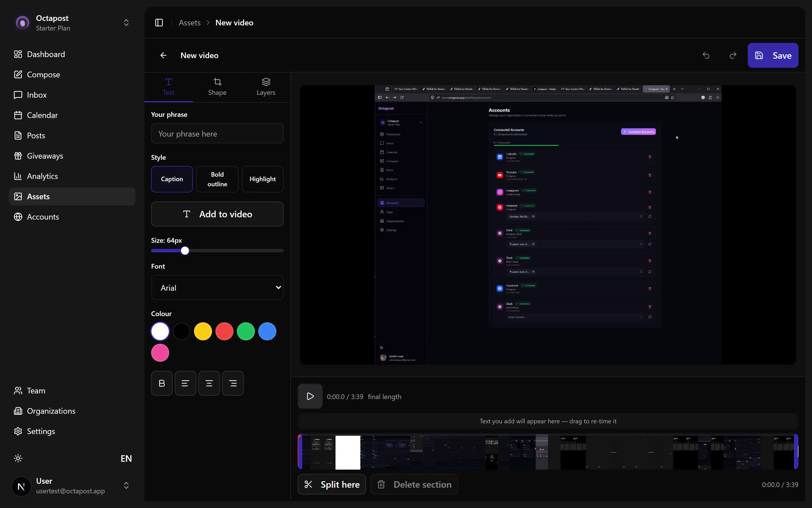This screenshot has height=508, width=812.
Task: Open Organizations from the sidebar
Action: tap(72, 411)
